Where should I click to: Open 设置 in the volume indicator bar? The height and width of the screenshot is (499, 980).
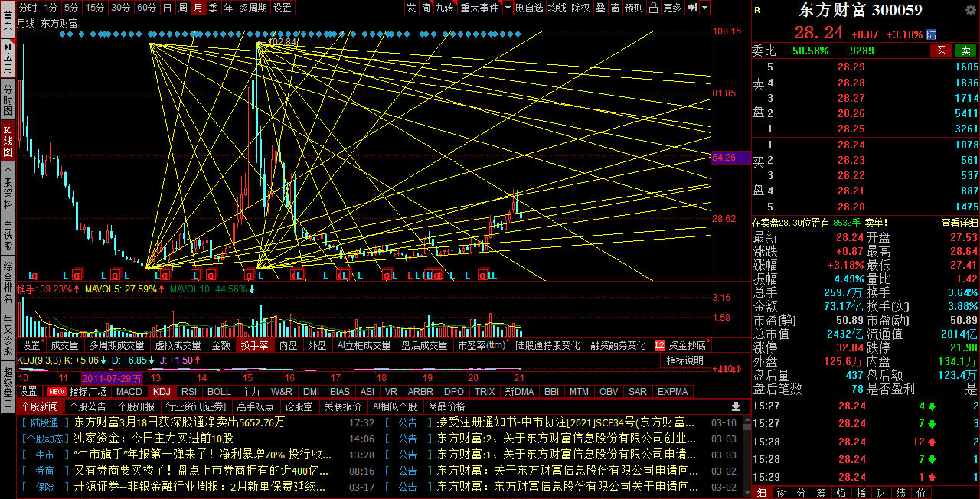tap(31, 346)
